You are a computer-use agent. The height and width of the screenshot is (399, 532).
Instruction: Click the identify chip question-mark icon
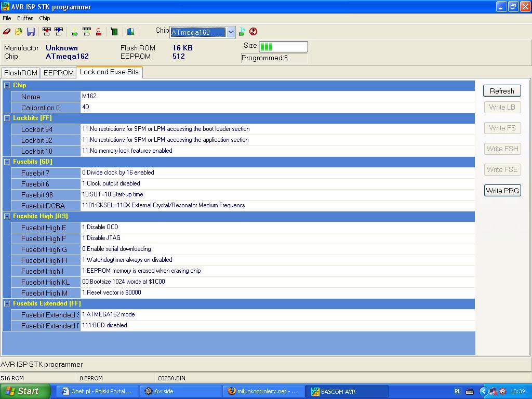(x=242, y=32)
